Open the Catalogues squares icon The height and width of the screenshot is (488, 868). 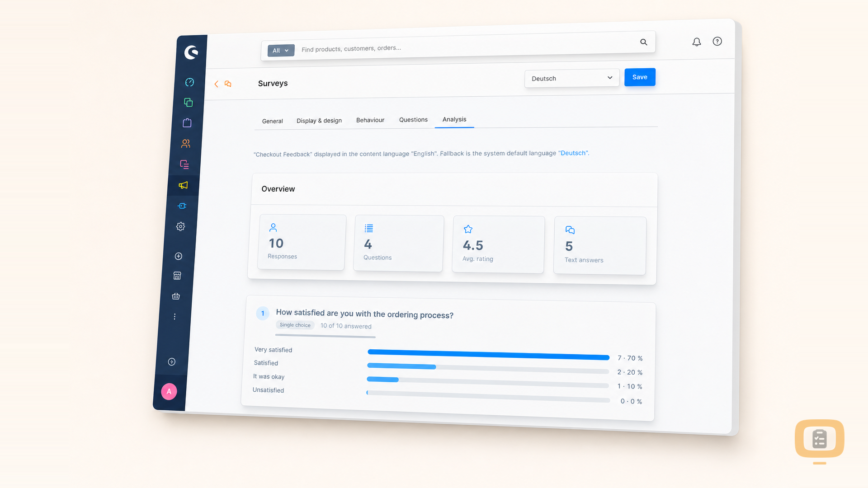tap(189, 103)
